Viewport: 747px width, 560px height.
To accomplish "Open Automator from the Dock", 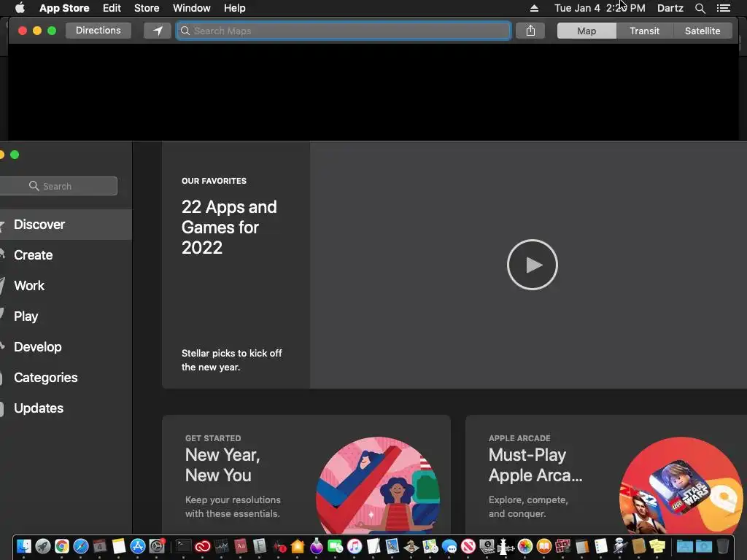I will 620,546.
